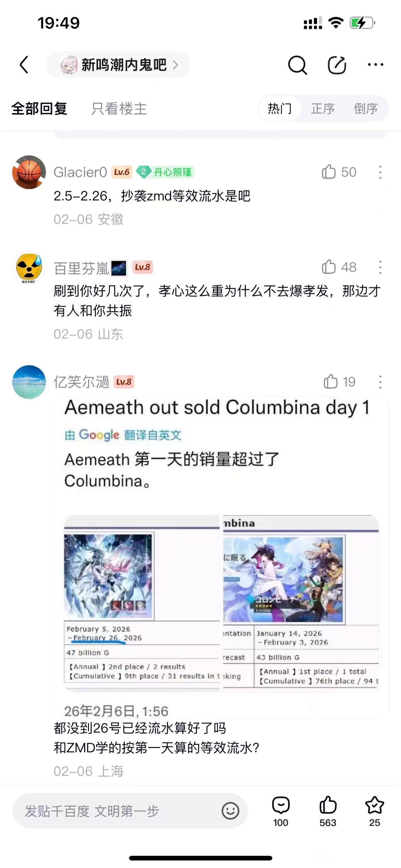The height and width of the screenshot is (868, 401).
Task: Switch to 只看楼主 tab
Action: [x=119, y=108]
